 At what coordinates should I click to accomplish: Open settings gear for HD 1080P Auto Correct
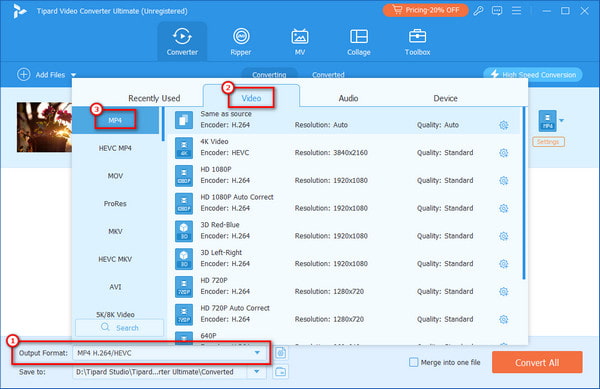[x=504, y=208]
